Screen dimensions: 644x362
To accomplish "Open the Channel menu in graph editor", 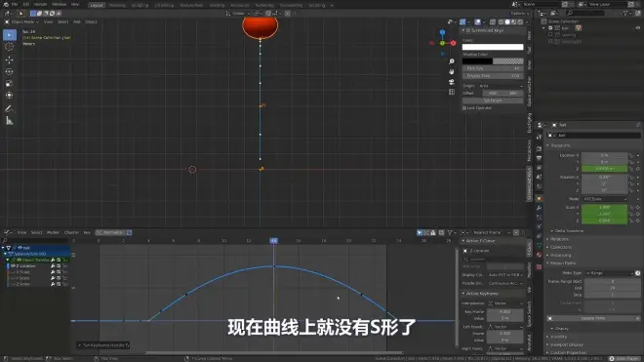I will [x=71, y=232].
